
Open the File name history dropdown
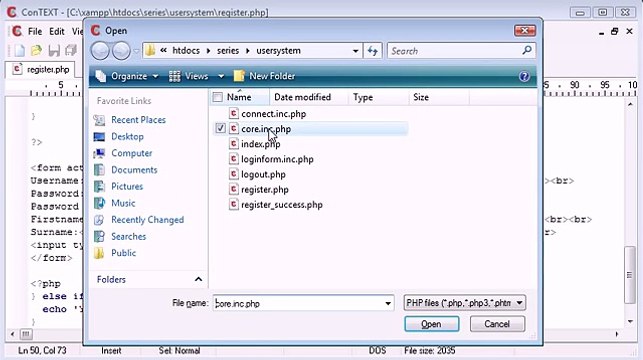click(388, 303)
